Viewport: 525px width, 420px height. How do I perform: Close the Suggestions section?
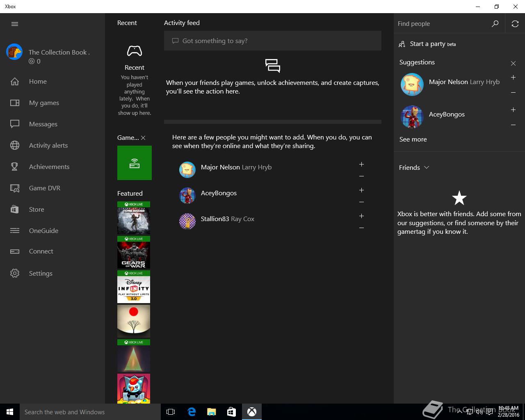pyautogui.click(x=513, y=63)
